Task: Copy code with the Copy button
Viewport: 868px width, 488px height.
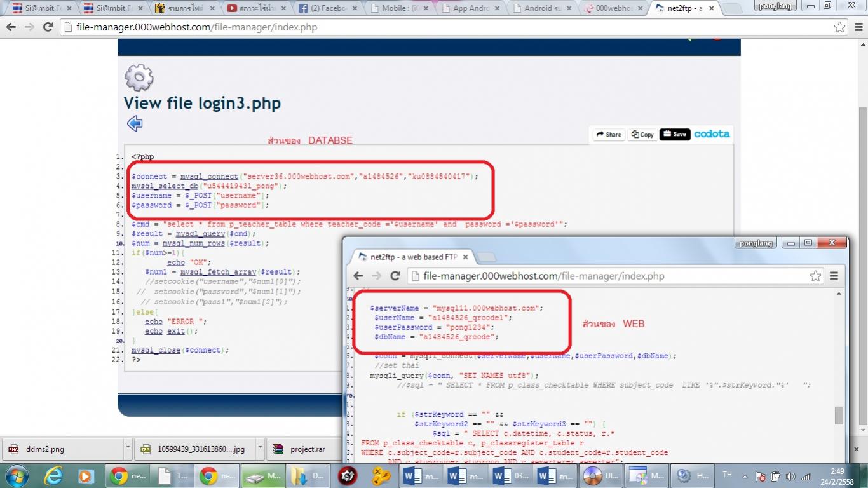Action: (x=642, y=135)
